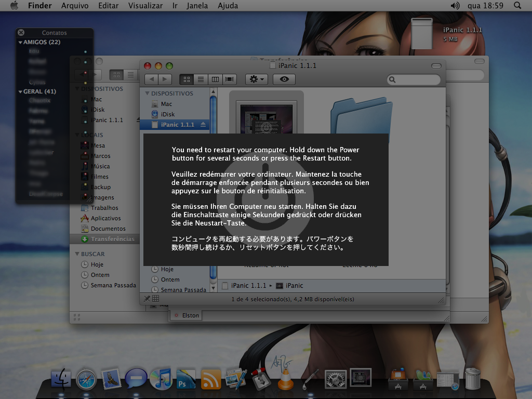Open Finder from the dock
This screenshot has width=532, height=399.
61,379
